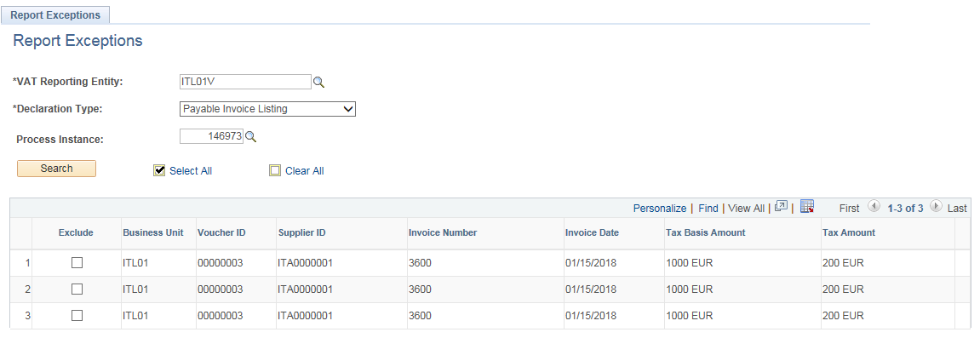The width and height of the screenshot is (980, 338).
Task: Sort by Invoice Date column header
Action: coord(592,232)
